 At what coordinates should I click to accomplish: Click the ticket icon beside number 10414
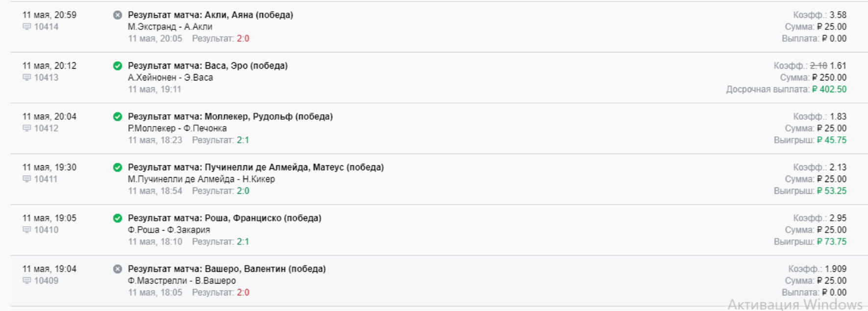click(27, 27)
